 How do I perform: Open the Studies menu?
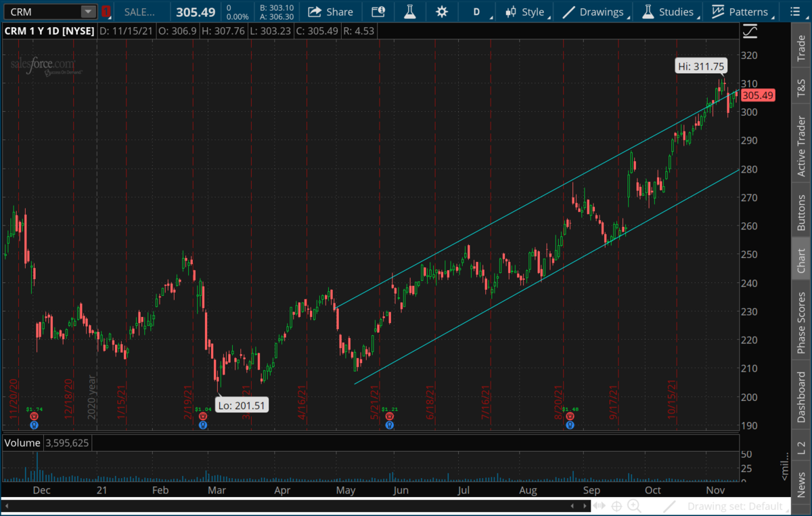coord(669,12)
